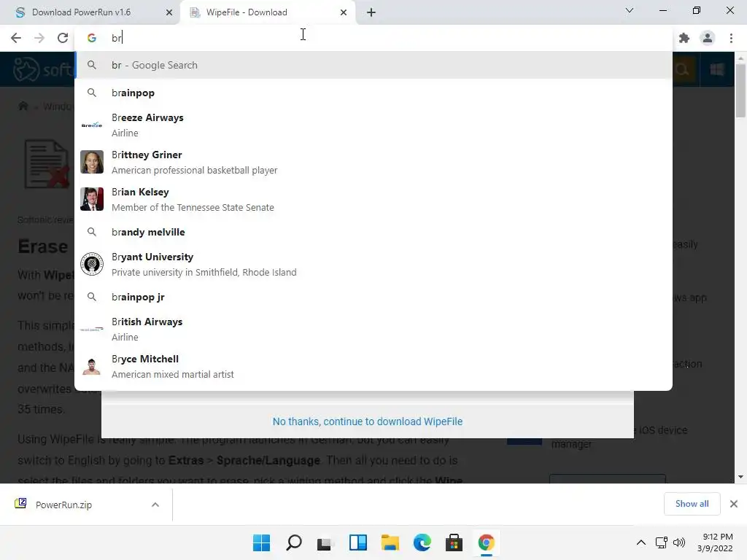Select the brainpop suggestion
This screenshot has width=747, height=560.
pos(373,93)
